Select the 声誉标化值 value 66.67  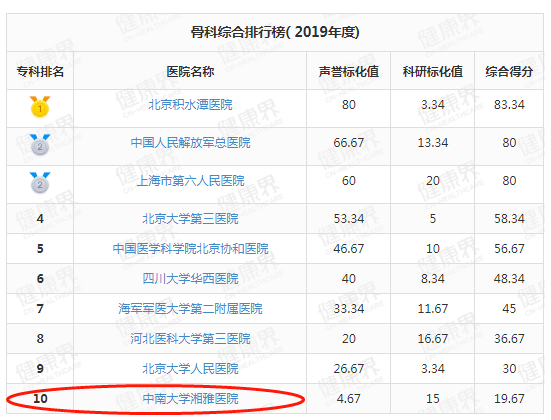[x=349, y=143]
